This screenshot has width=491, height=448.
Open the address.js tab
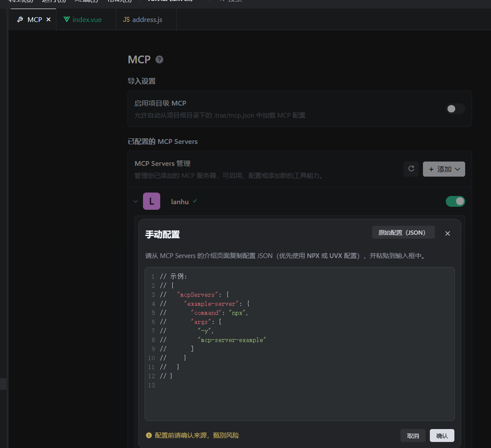(146, 19)
